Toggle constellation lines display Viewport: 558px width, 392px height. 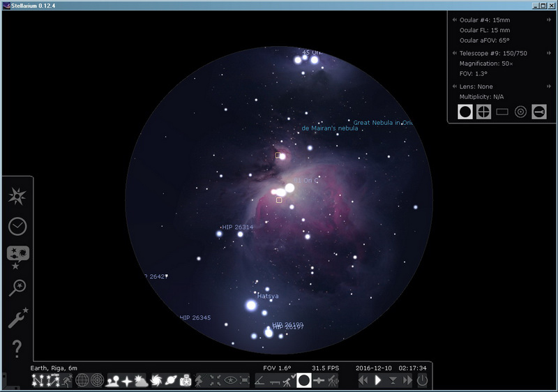[x=38, y=381]
